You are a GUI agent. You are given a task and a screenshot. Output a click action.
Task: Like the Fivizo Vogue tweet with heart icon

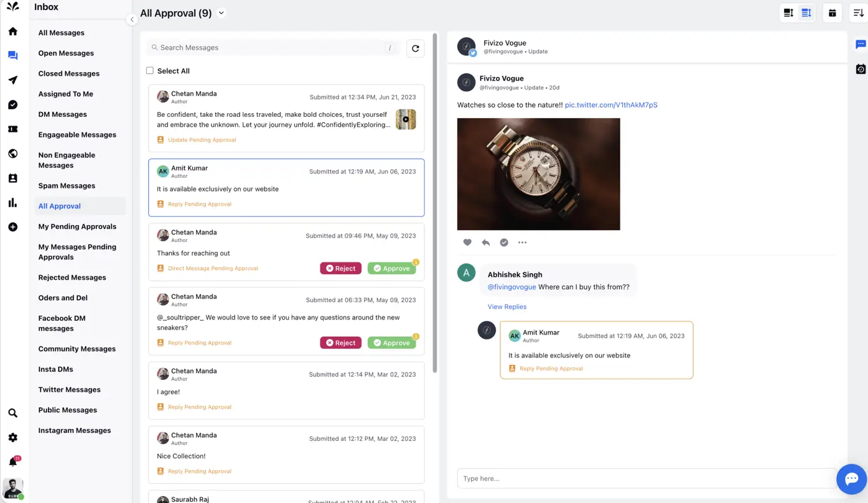(x=467, y=242)
